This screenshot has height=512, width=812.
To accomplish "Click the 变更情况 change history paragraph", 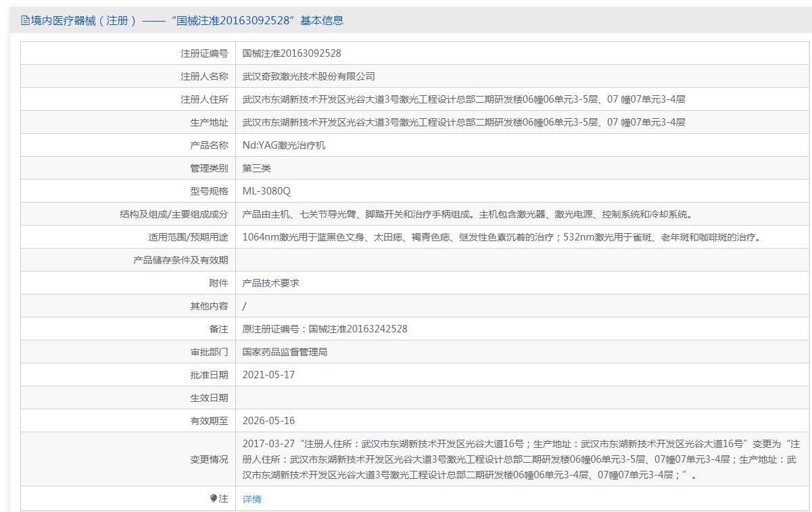I will point(521,459).
